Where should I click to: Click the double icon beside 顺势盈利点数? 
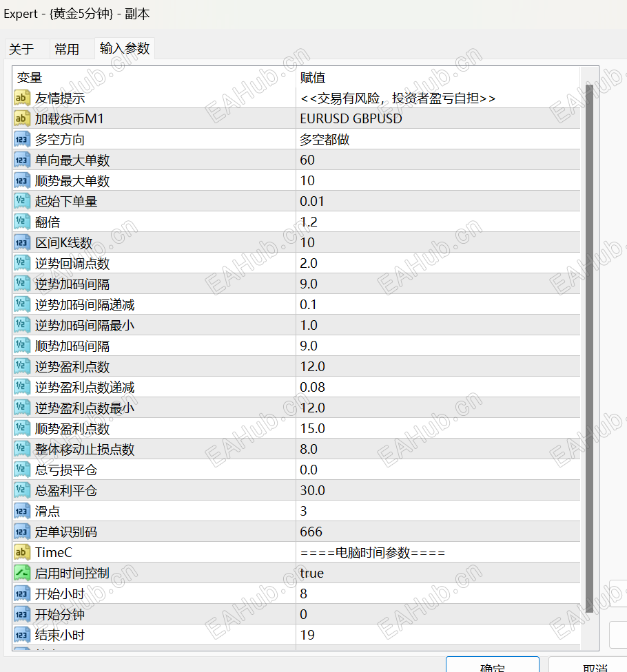(x=22, y=428)
